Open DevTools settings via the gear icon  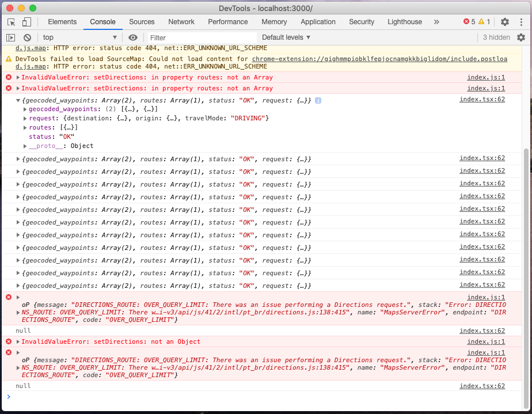click(504, 21)
